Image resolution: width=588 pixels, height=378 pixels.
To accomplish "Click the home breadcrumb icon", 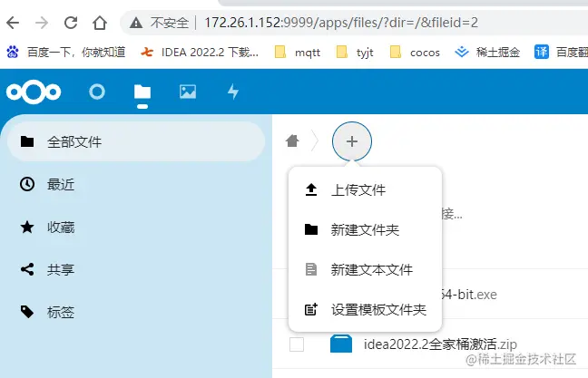I will click(x=292, y=141).
